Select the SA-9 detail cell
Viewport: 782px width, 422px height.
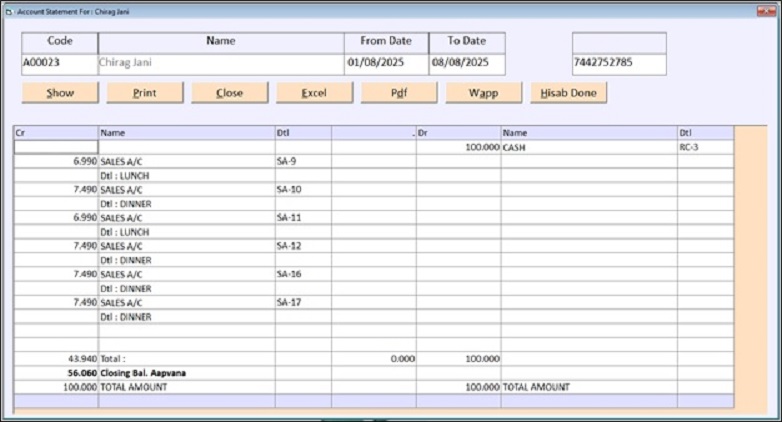pyautogui.click(x=303, y=161)
